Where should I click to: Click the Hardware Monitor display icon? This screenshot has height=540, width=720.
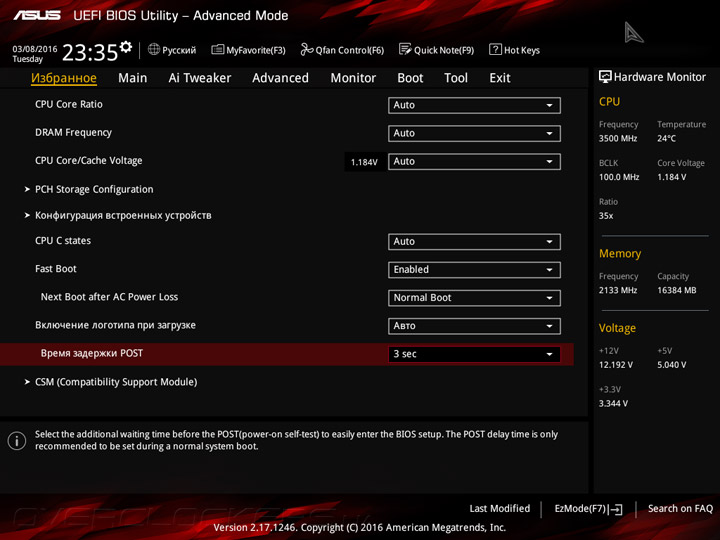[x=605, y=77]
